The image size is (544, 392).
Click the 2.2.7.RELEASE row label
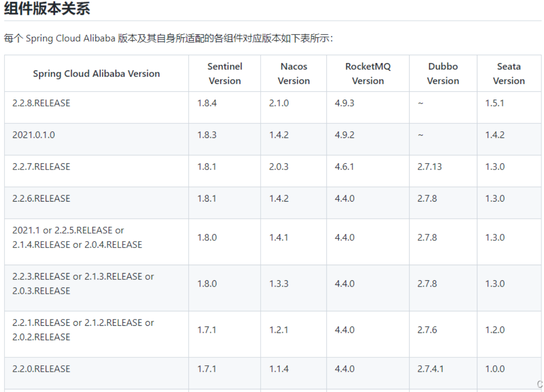[x=41, y=167]
